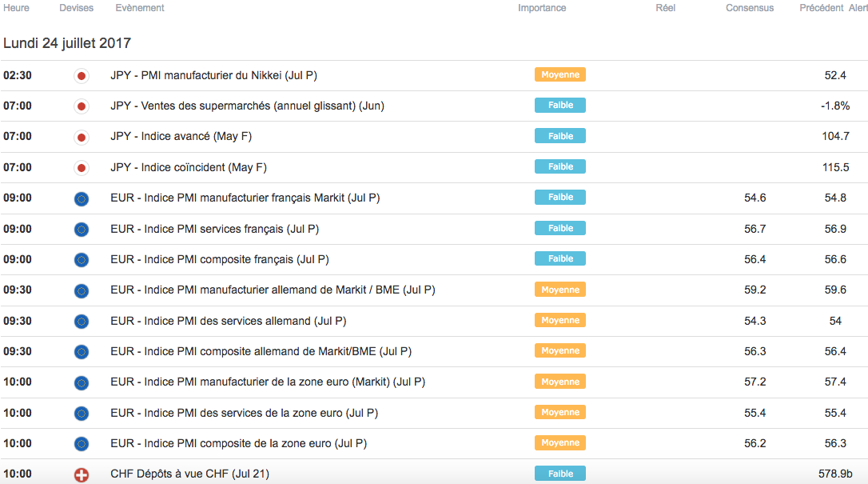This screenshot has height=484, width=868.
Task: Open the CHF Dépôts à vue event
Action: [190, 474]
